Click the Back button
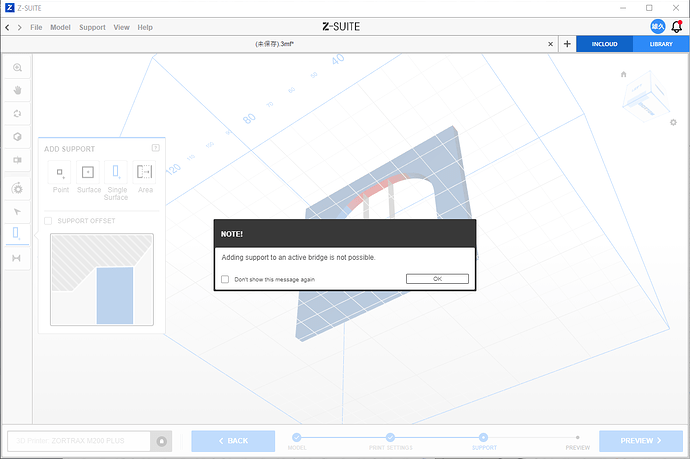The height and width of the screenshot is (459, 690). [x=233, y=441]
